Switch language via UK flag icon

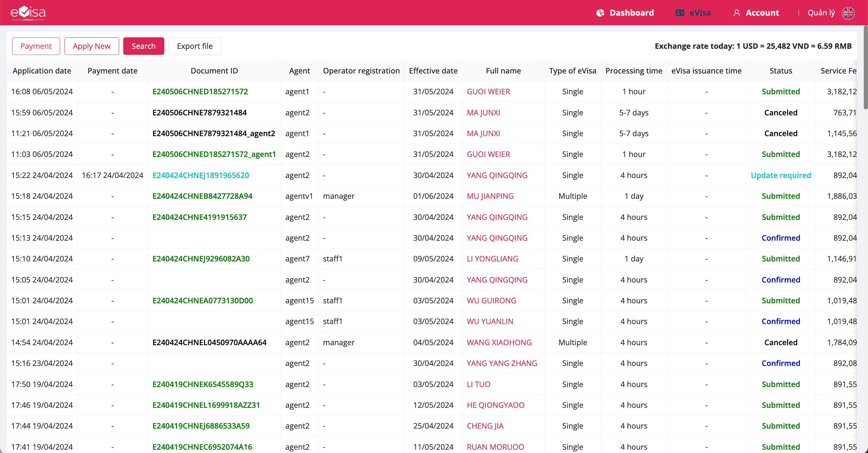tap(848, 13)
